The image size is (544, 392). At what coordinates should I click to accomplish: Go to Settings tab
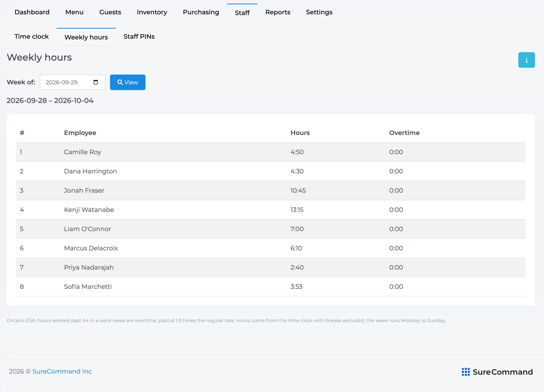[x=319, y=12]
